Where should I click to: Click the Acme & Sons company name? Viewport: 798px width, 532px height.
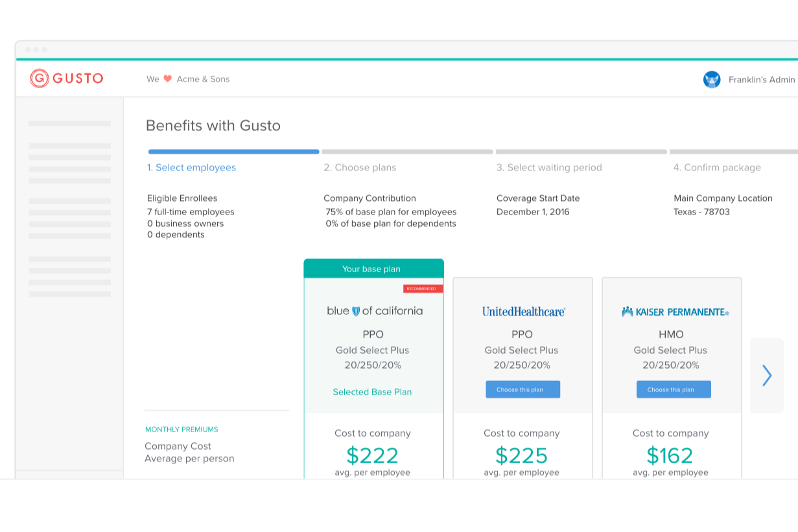point(203,79)
